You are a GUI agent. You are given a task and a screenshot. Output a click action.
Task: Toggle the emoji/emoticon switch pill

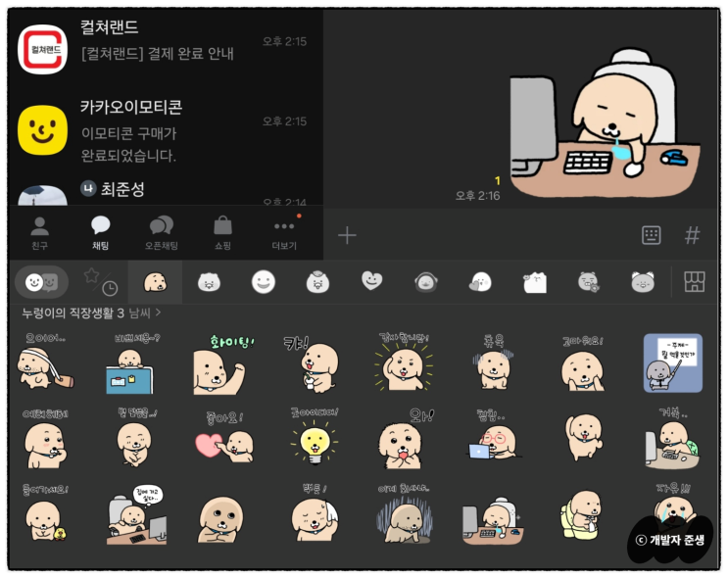[x=42, y=282]
